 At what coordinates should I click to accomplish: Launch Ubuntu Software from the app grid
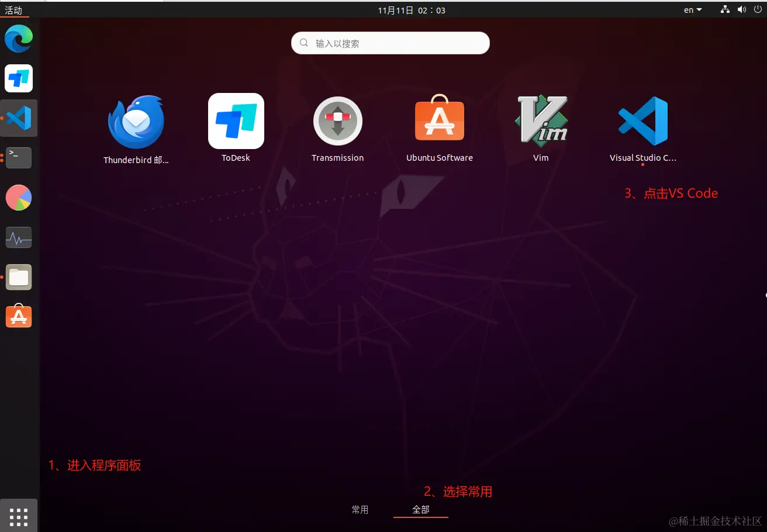pos(440,118)
